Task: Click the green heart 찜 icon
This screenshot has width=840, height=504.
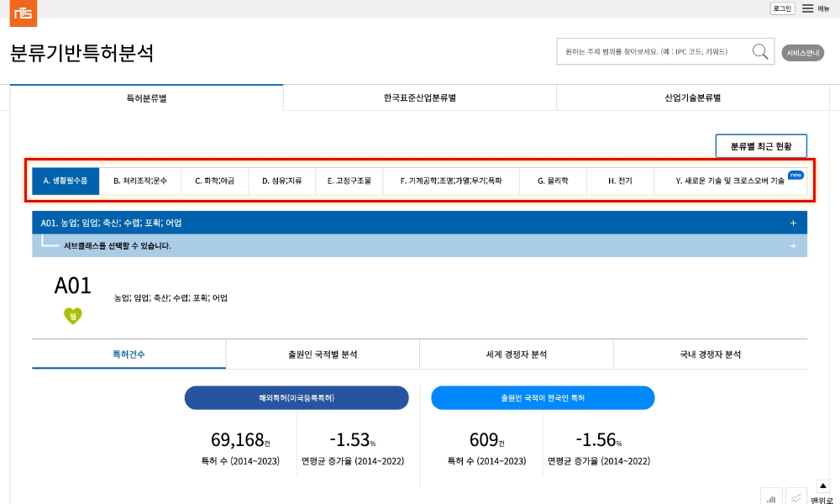Action: pos(73,316)
